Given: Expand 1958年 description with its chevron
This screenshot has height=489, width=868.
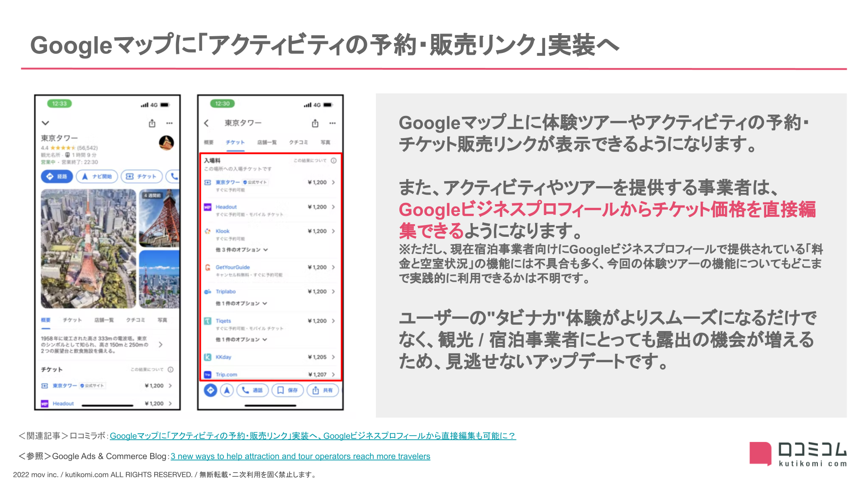Looking at the screenshot, I should pyautogui.click(x=161, y=345).
